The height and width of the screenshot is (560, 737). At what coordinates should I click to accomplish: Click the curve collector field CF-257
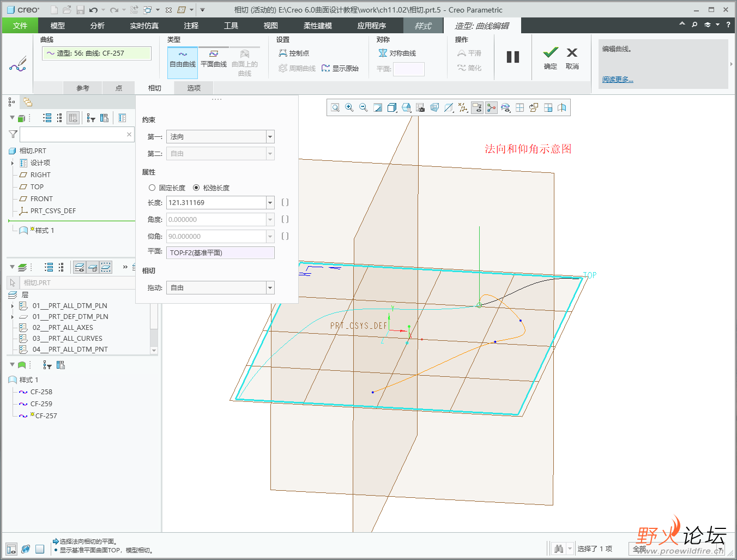point(96,53)
